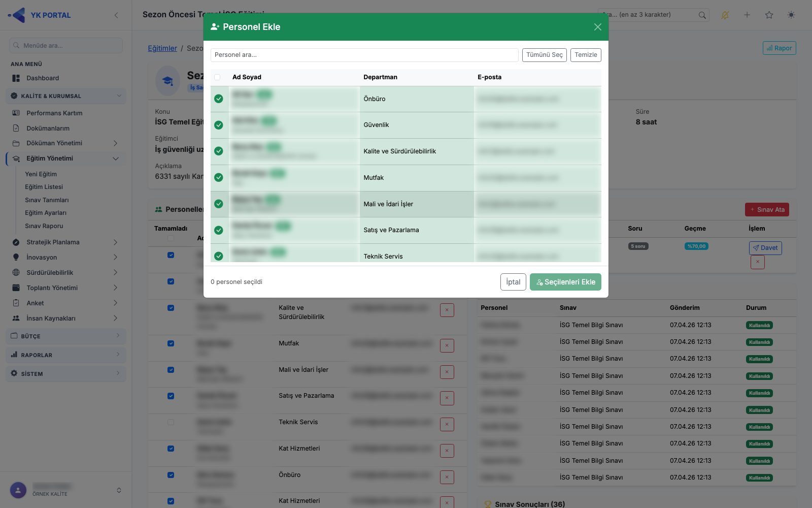
Task: Open the Dashboard menu item
Action: (x=43, y=78)
